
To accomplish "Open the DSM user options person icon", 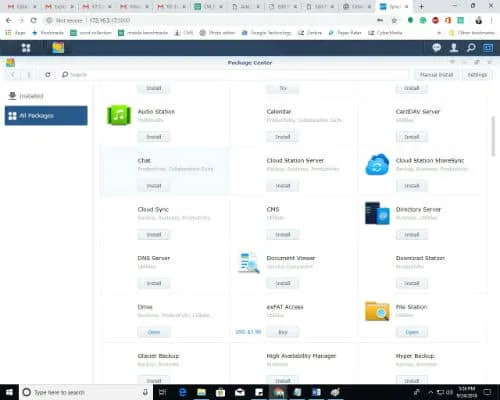I will 454,48.
